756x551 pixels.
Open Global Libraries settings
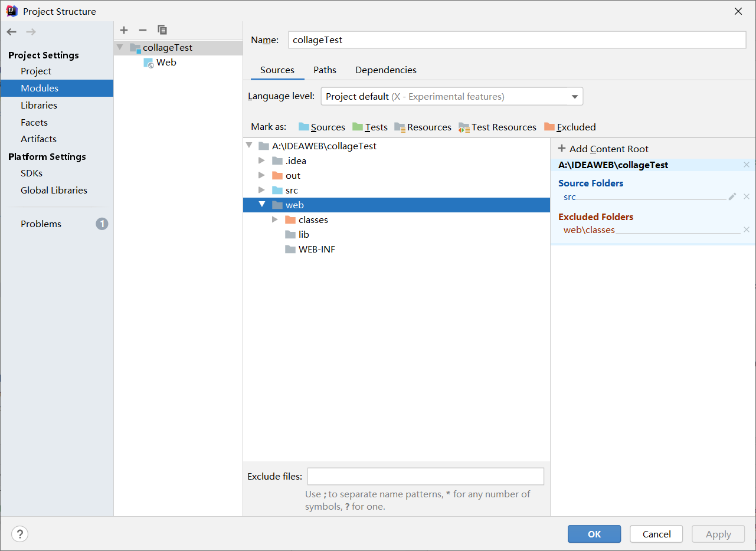click(x=54, y=190)
